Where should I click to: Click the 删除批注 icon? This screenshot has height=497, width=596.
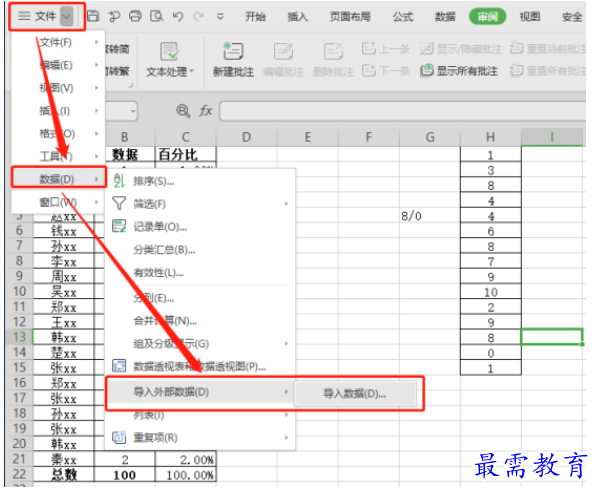(333, 52)
